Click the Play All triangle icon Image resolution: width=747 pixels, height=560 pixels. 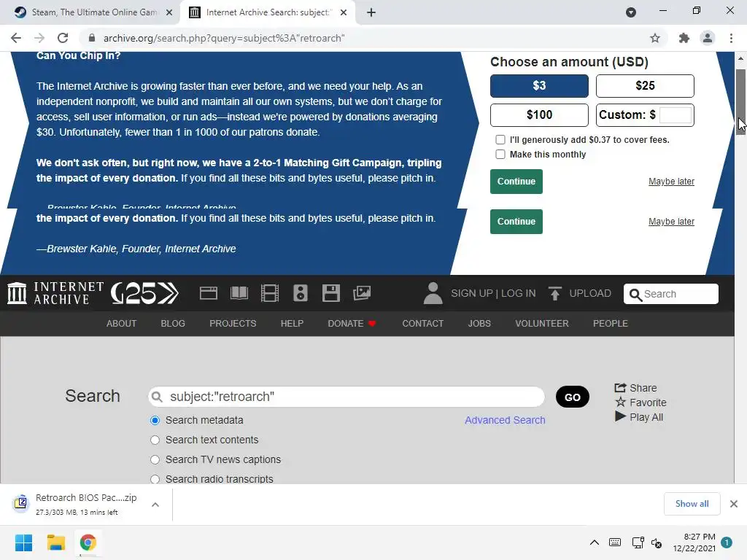(x=620, y=416)
